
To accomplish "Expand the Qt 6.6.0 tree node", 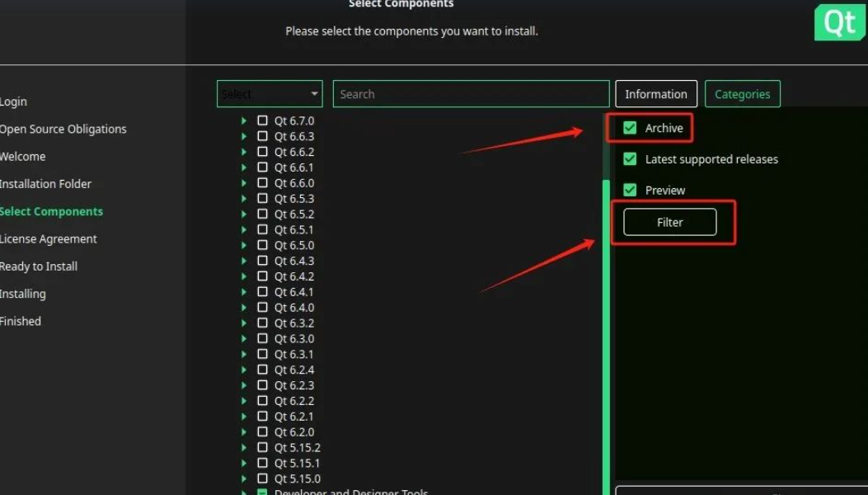I will pyautogui.click(x=243, y=182).
